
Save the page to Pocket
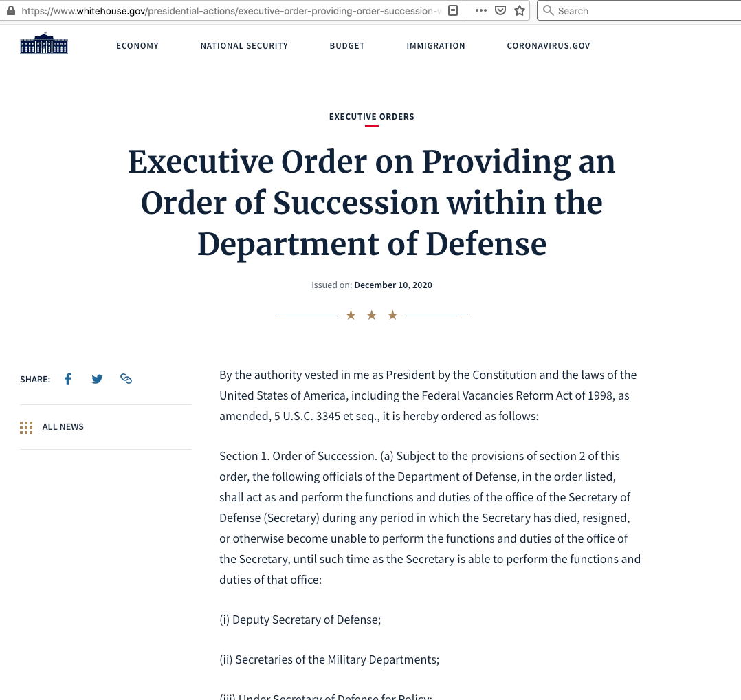(500, 10)
